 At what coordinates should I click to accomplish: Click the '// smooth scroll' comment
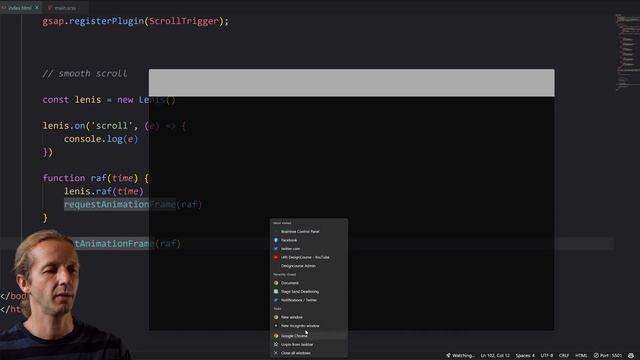(85, 73)
